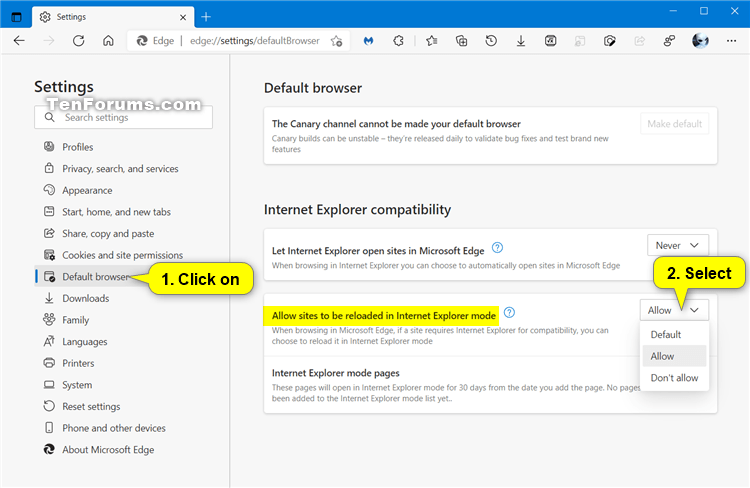
Task: Collapse the open Allow dropdown
Action: 674,311
